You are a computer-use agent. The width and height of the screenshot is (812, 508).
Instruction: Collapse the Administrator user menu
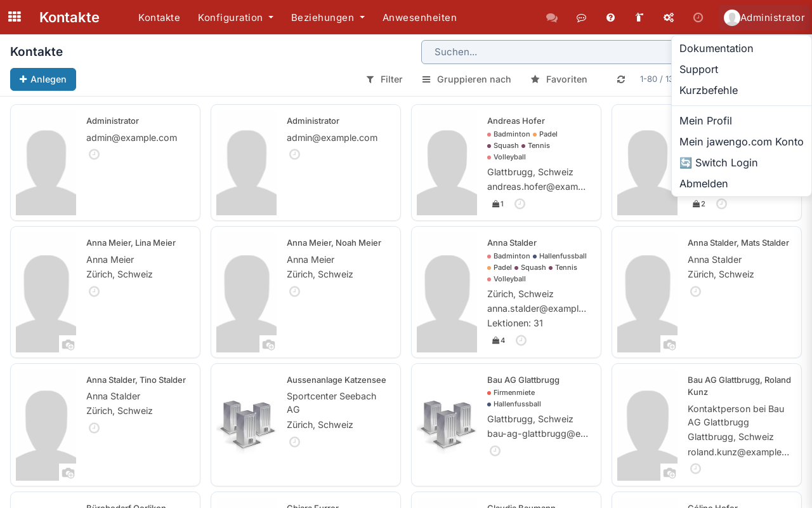pyautogui.click(x=764, y=18)
